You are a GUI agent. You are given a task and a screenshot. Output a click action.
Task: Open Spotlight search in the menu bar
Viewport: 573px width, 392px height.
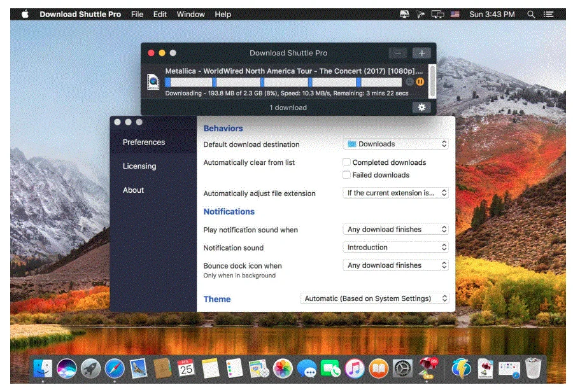(531, 14)
